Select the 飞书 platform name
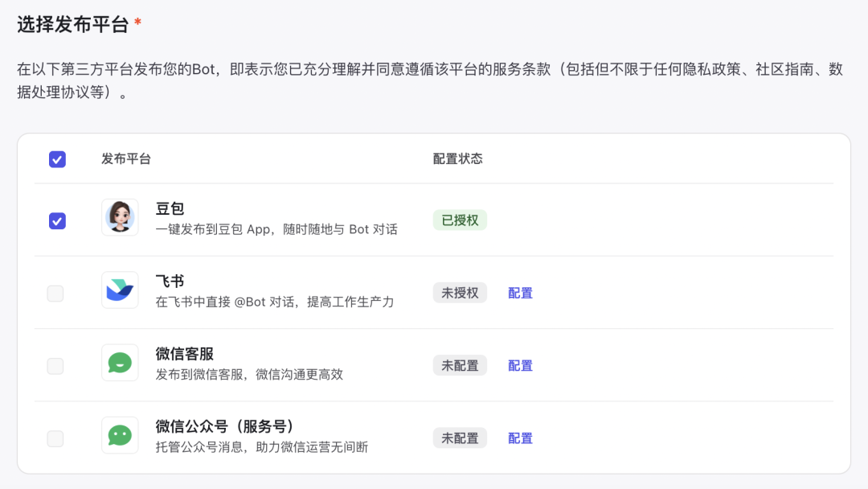This screenshot has height=489, width=868. click(x=170, y=281)
